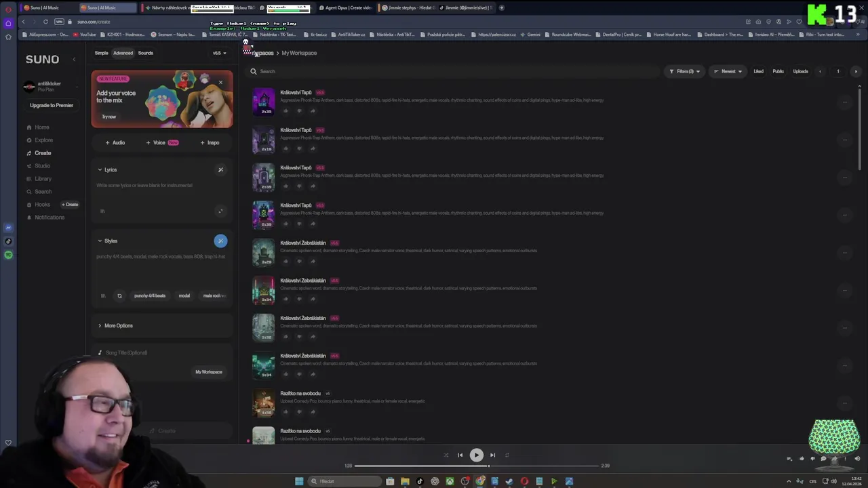This screenshot has width=868, height=488.
Task: Open the My Workspace selector button
Action: pos(209,372)
